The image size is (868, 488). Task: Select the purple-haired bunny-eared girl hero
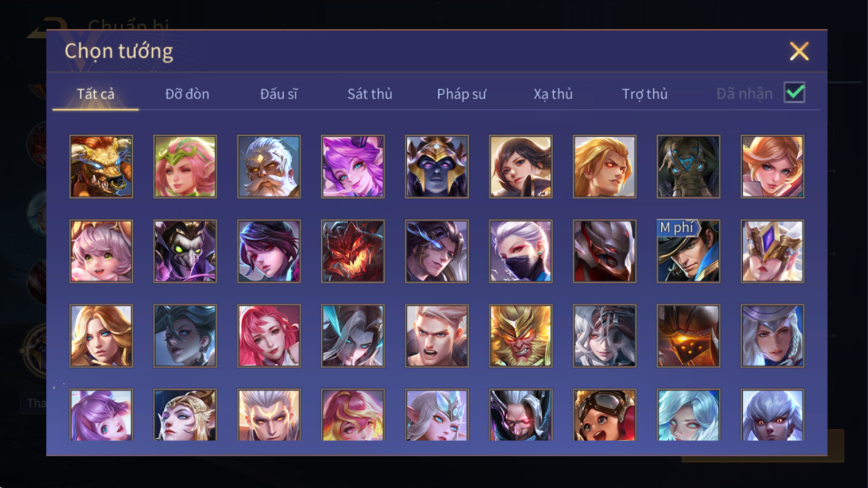tap(101, 415)
